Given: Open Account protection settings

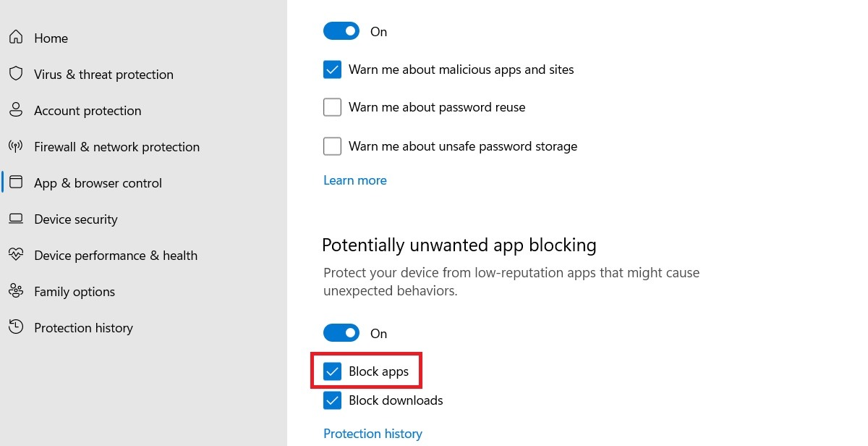Looking at the screenshot, I should (88, 110).
